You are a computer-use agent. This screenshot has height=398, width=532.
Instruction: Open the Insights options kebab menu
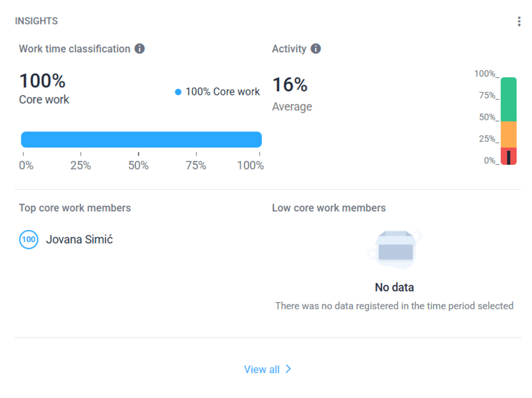coord(519,20)
